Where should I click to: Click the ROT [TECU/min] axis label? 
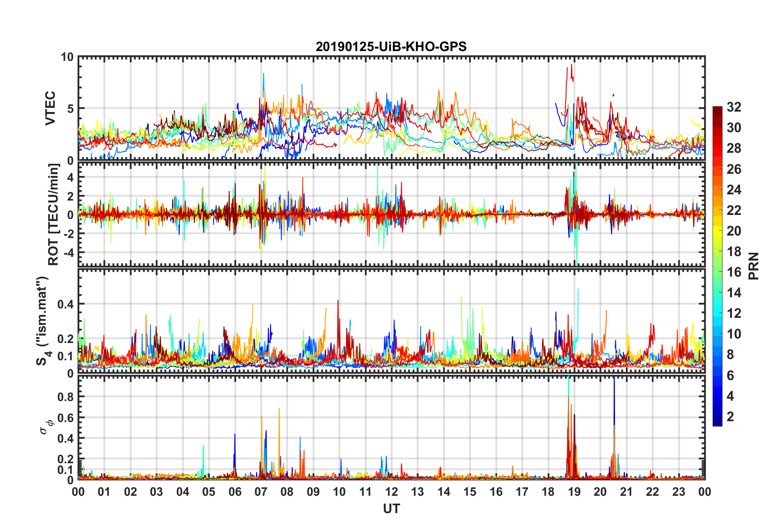click(x=54, y=215)
